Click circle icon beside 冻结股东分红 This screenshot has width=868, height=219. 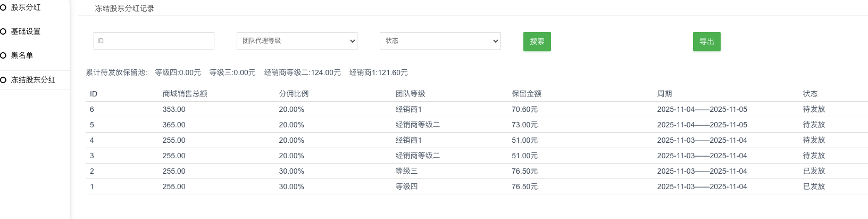click(3, 80)
